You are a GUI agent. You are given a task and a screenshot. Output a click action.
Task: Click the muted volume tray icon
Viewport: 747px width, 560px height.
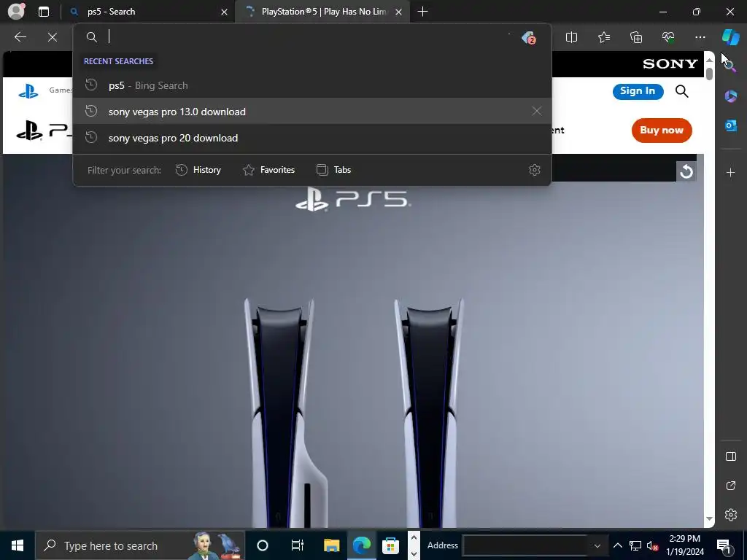(x=652, y=545)
